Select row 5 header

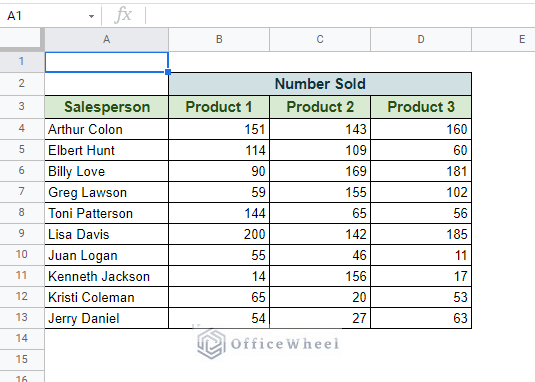22,150
